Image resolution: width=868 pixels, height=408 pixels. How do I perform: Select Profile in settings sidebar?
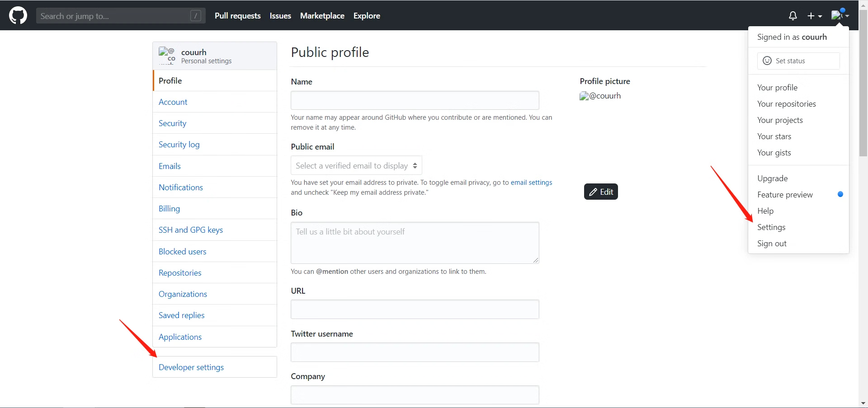215,80
